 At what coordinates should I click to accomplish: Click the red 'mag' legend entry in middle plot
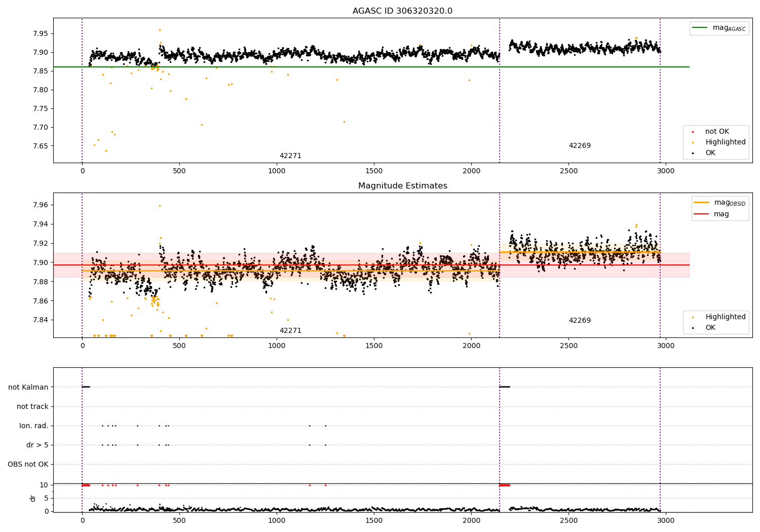[721, 214]
